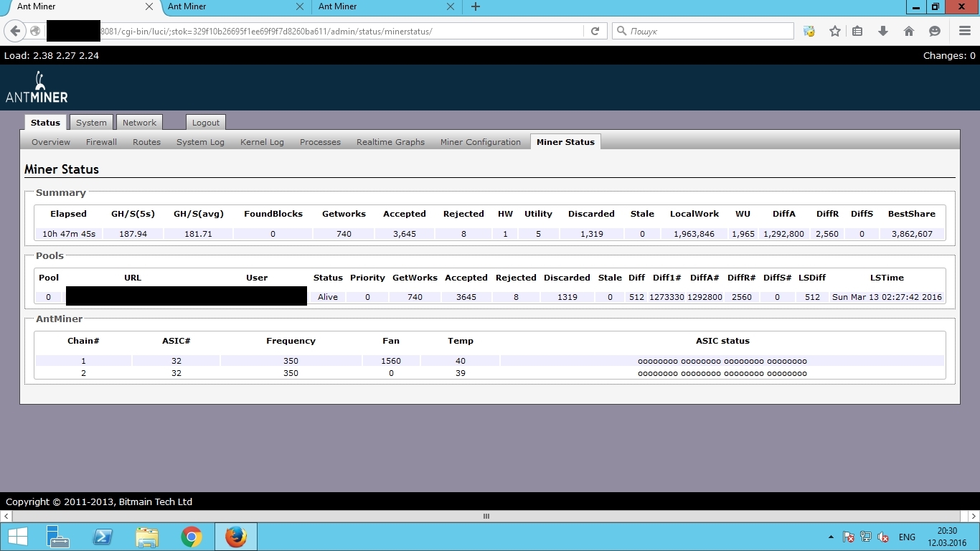This screenshot has width=980, height=551.
Task: Click the pool status Alive cell
Action: 328,297
